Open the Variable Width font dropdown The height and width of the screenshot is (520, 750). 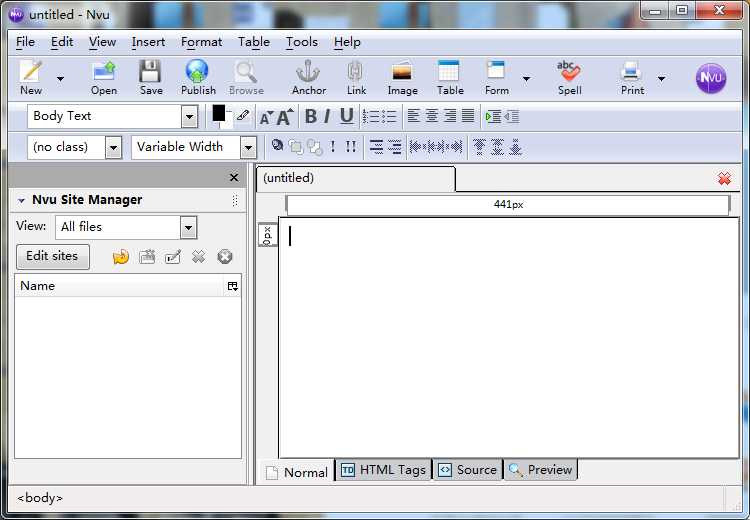[248, 147]
